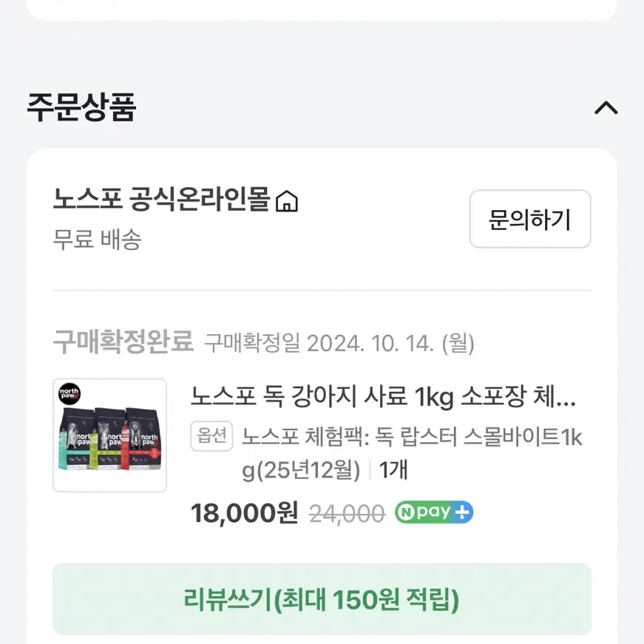Tap the teal bag in the product image
This screenshot has height=644, width=644.
click(76, 438)
